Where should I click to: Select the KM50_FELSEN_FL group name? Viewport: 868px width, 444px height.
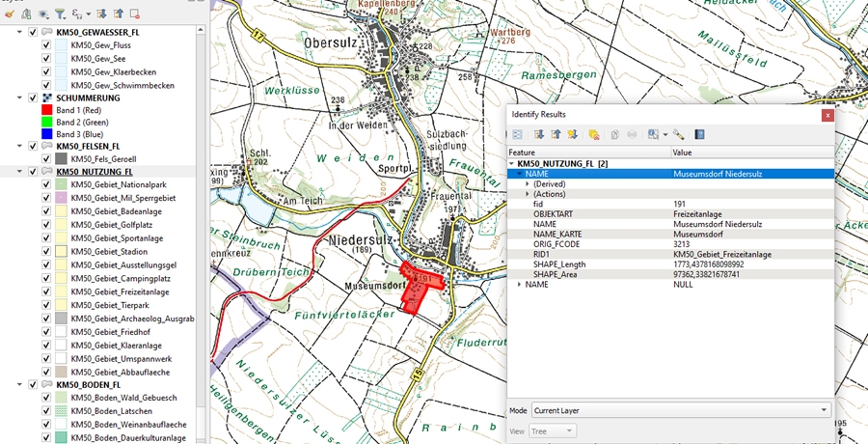pos(88,147)
